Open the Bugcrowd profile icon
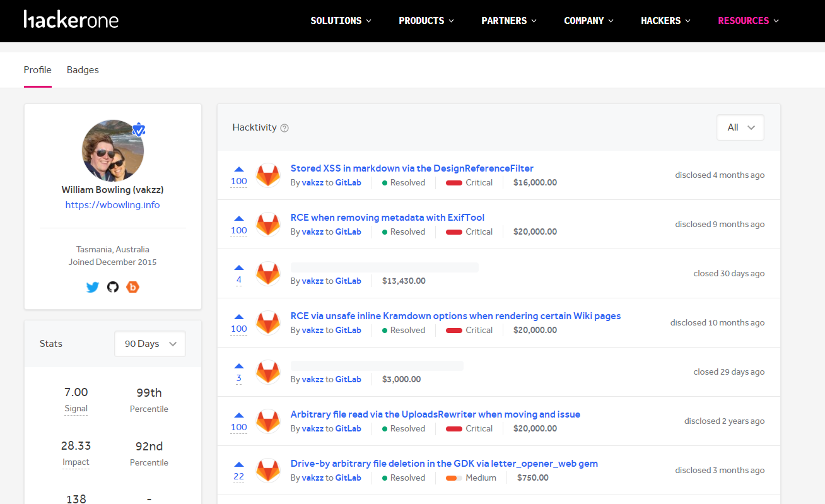 click(x=132, y=287)
